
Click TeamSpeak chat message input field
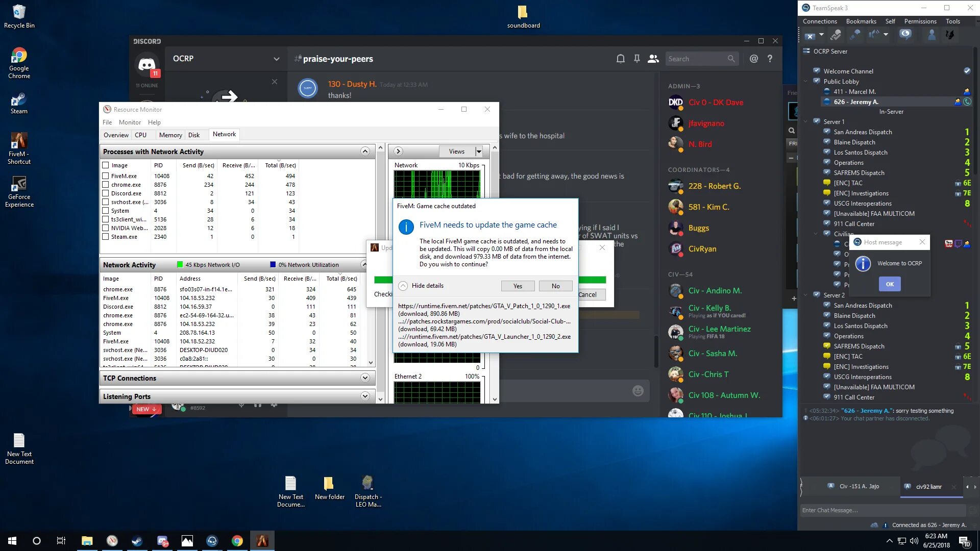pos(883,510)
